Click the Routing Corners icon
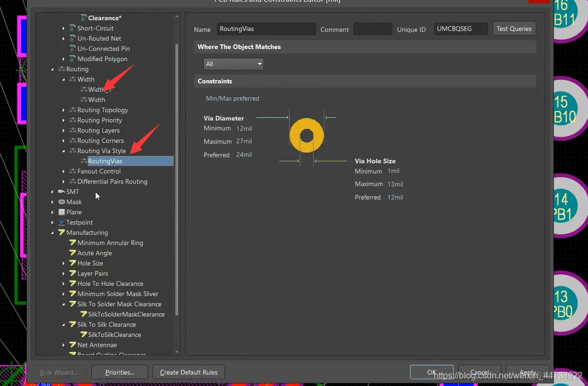The width and height of the screenshot is (588, 386). click(x=73, y=140)
